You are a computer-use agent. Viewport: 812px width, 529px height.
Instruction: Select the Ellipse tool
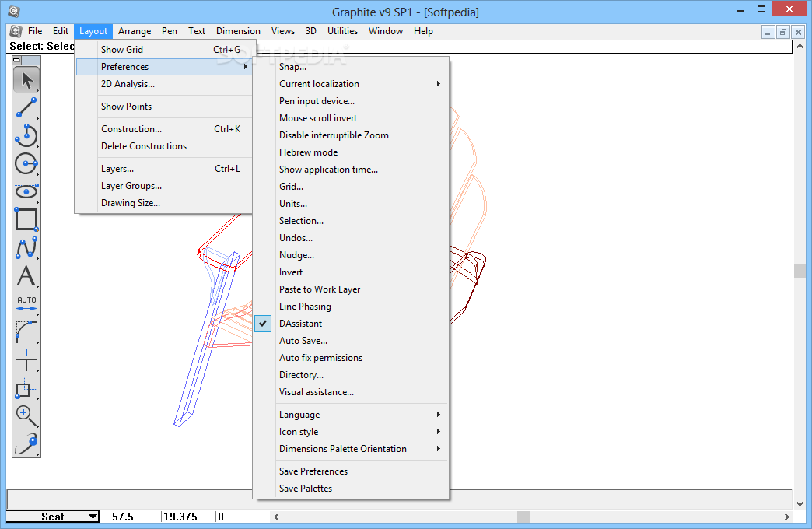[x=26, y=191]
